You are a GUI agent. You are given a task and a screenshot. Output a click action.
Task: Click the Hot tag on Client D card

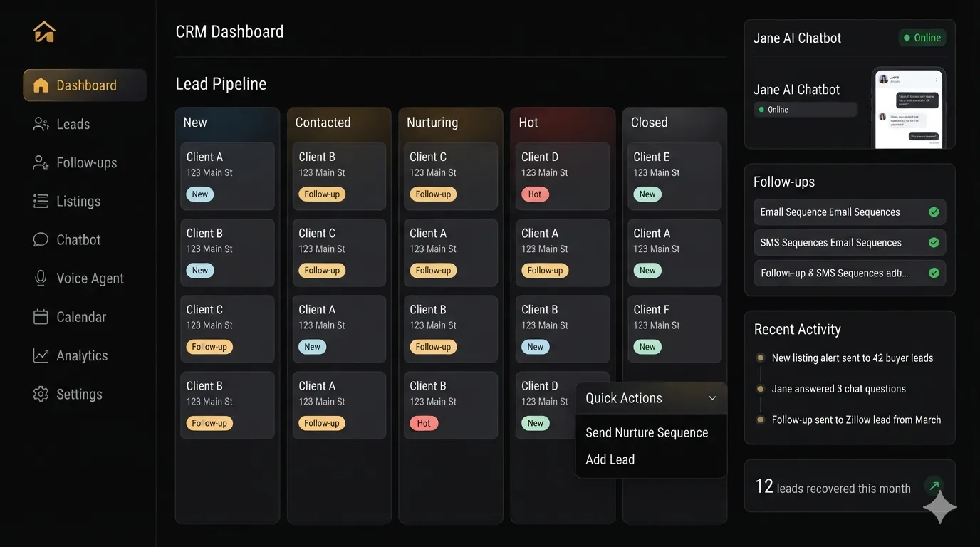(535, 194)
